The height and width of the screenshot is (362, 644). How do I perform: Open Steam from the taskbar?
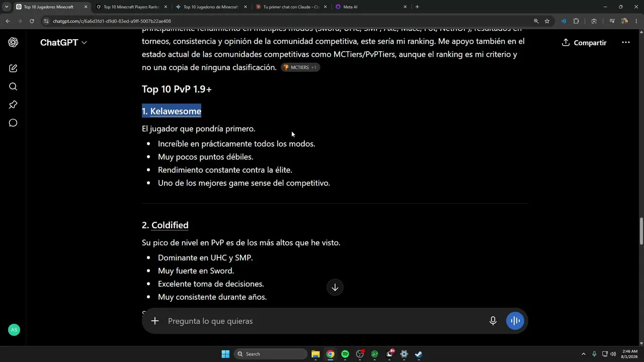tap(419, 354)
